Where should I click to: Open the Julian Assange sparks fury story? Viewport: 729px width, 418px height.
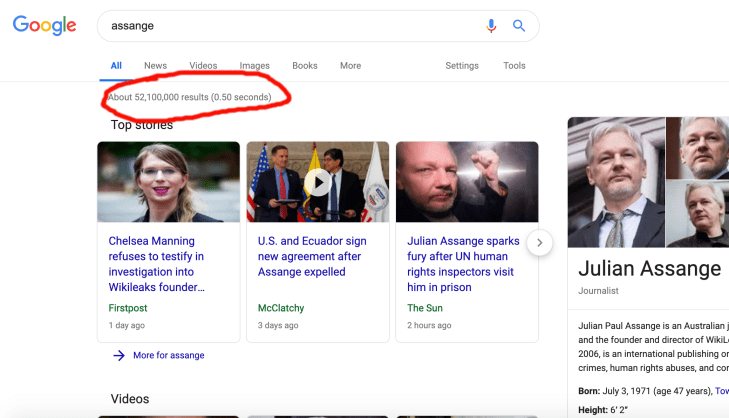click(463, 264)
